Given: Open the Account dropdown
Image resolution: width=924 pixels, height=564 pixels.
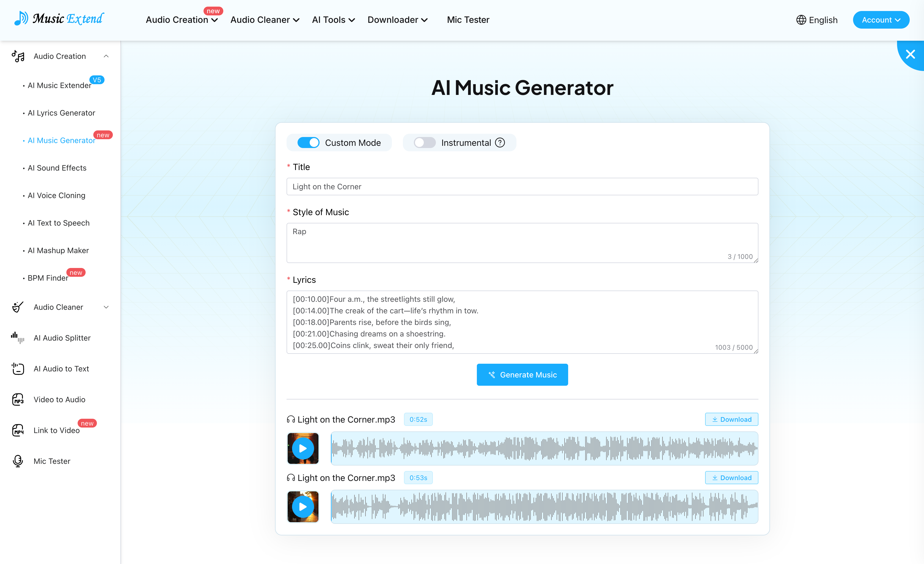Looking at the screenshot, I should pos(881,20).
